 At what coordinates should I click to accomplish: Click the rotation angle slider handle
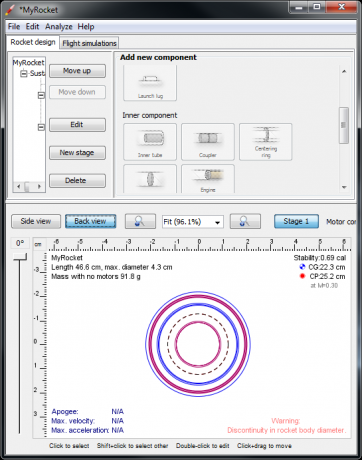[20, 257]
